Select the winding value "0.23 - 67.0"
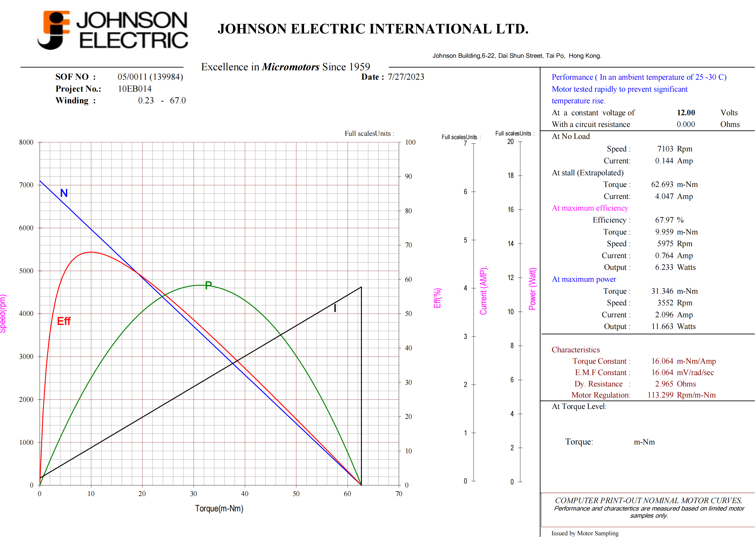756x537 pixels. 162,100
